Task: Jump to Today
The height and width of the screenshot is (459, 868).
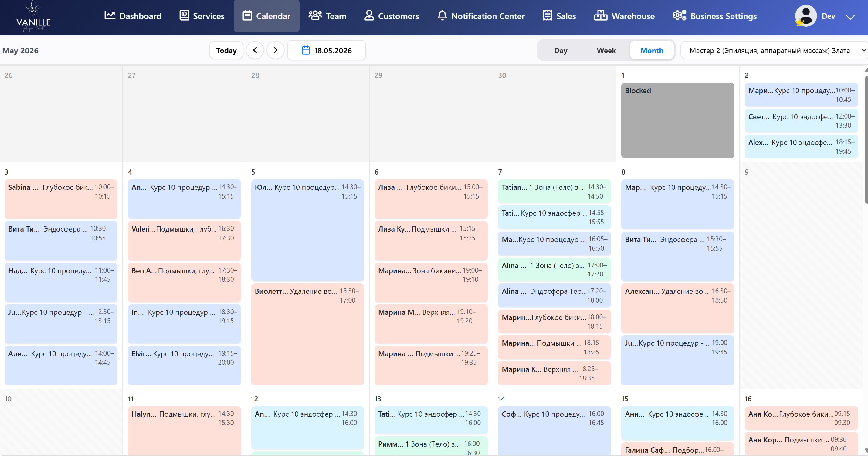Action: [226, 50]
